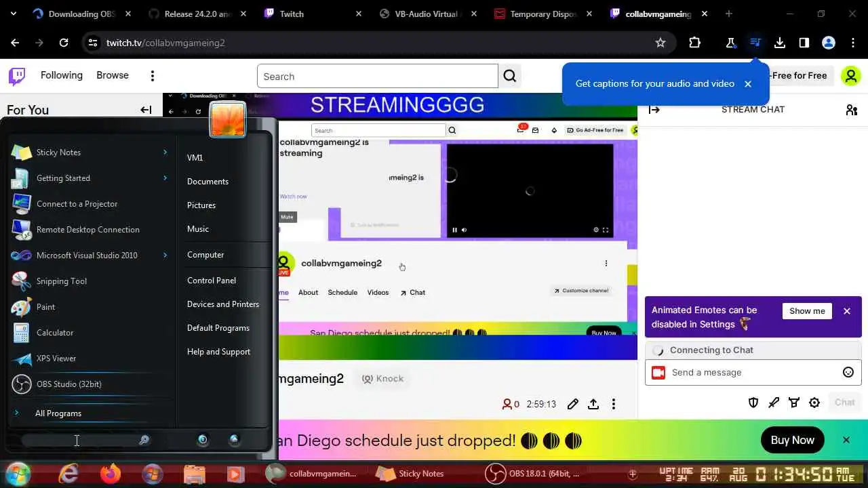Open Control Panel from the Start menu

click(x=212, y=280)
